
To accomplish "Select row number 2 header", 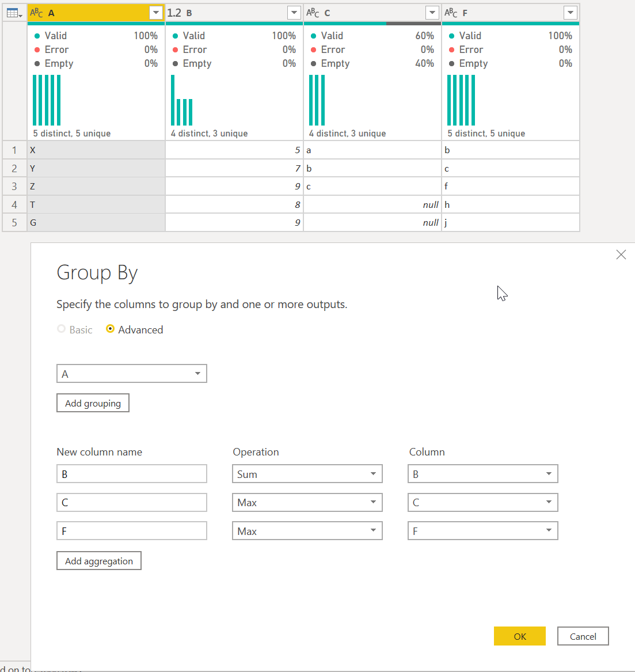I will pos(14,168).
